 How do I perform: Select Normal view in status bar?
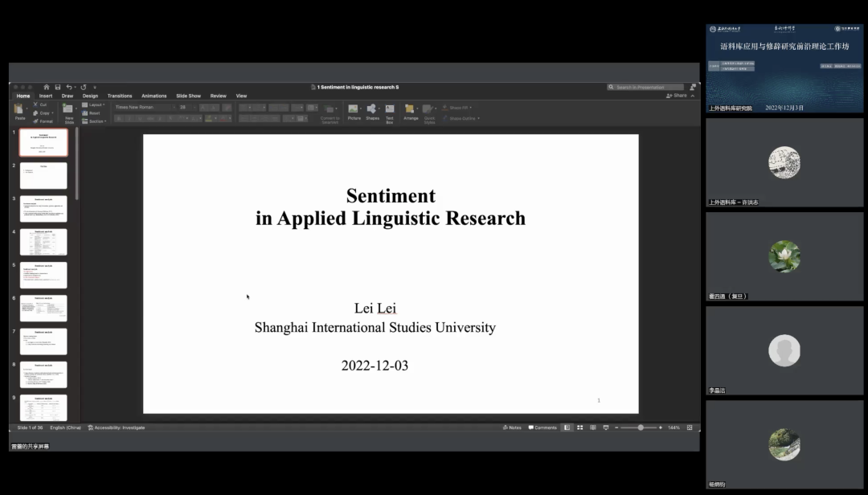[x=567, y=427]
